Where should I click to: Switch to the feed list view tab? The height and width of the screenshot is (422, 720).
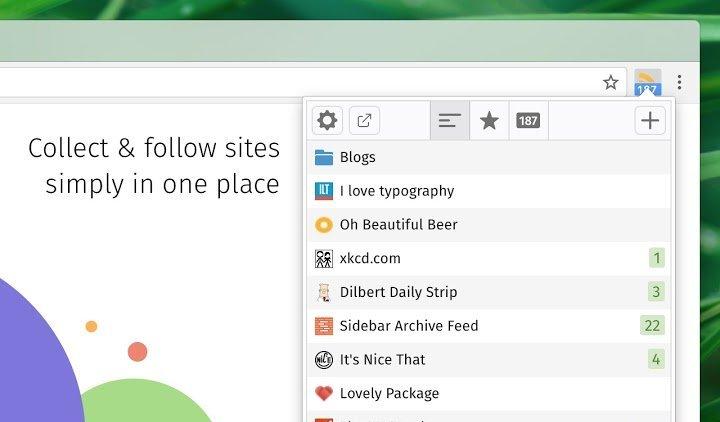pos(450,121)
